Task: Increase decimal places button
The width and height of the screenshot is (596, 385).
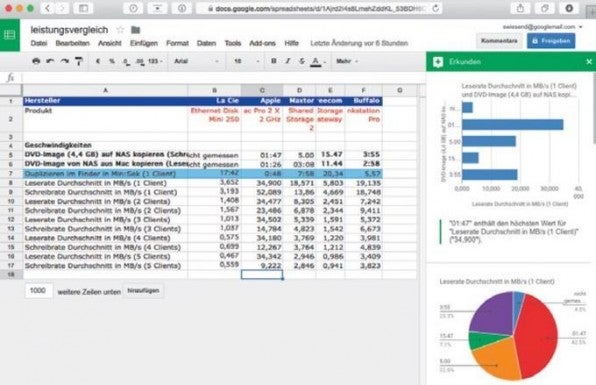Action: click(140, 61)
